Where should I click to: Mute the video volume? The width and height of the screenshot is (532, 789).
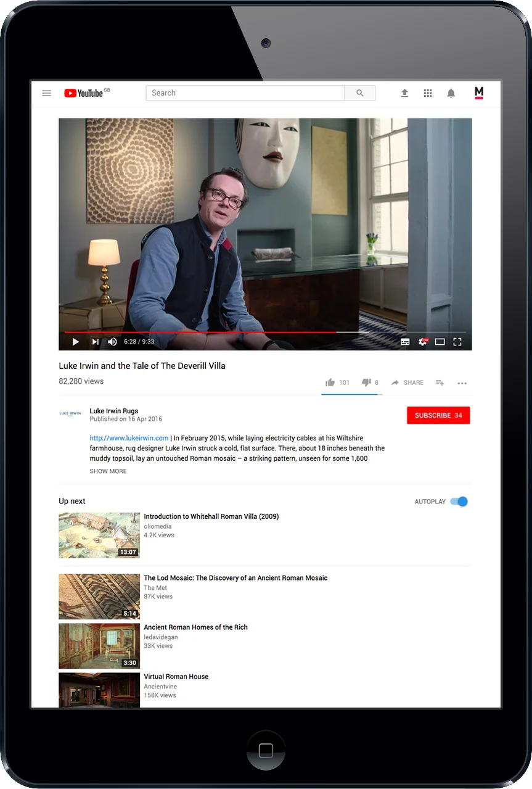(112, 341)
